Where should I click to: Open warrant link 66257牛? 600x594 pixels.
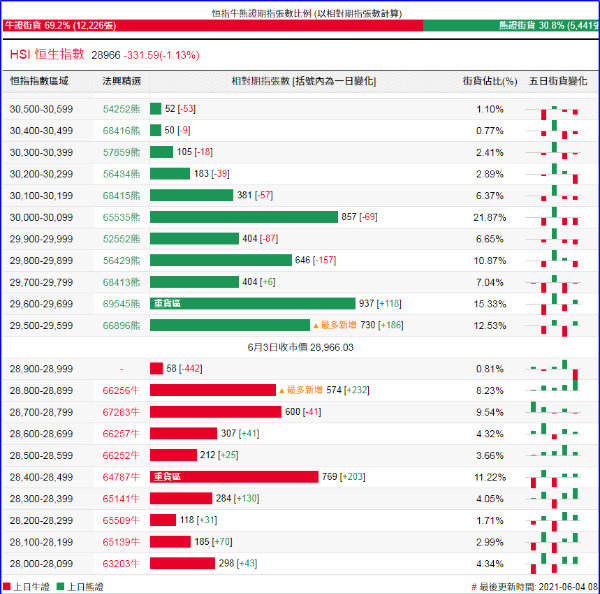coord(121,434)
